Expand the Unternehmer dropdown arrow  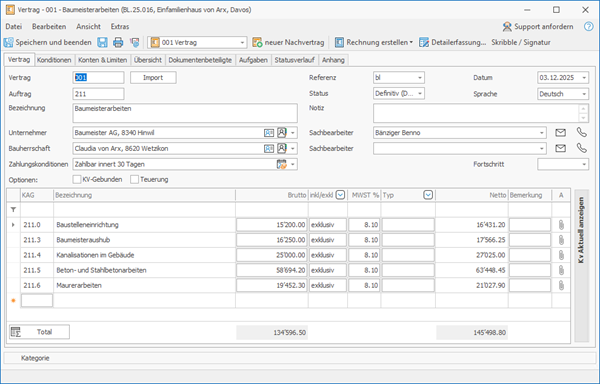click(293, 133)
